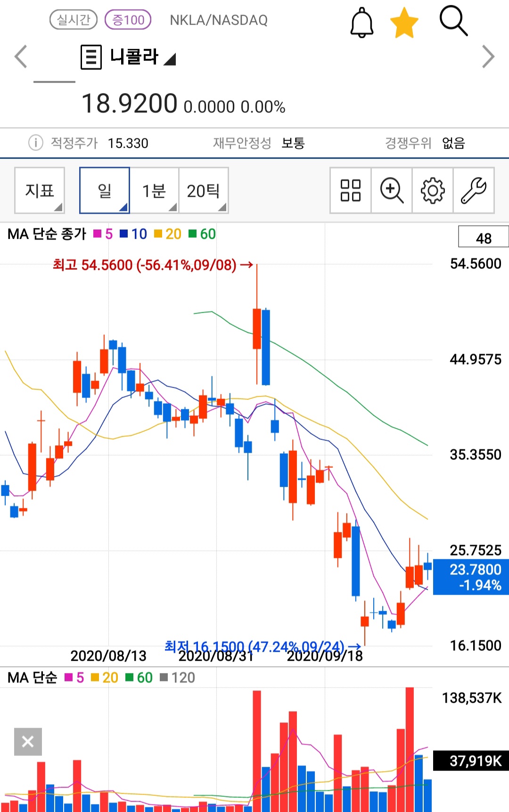509x812 pixels.
Task: Activate the chart zoom-in tool
Action: click(x=392, y=191)
